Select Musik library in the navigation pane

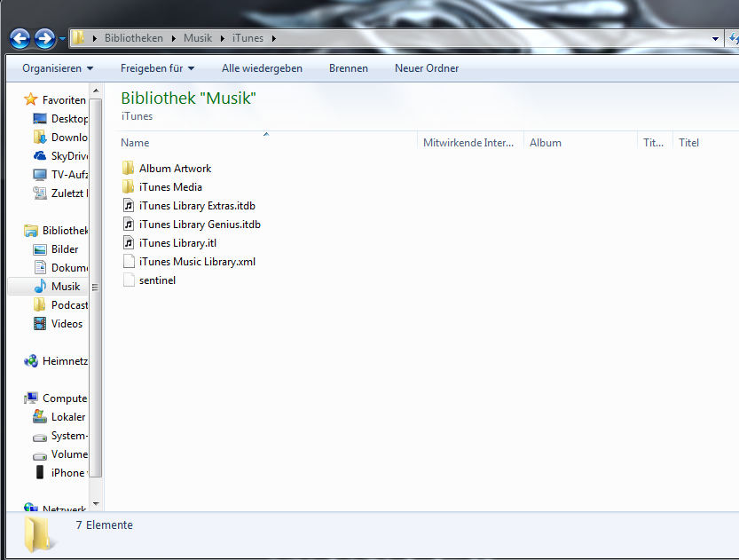[x=48, y=287]
